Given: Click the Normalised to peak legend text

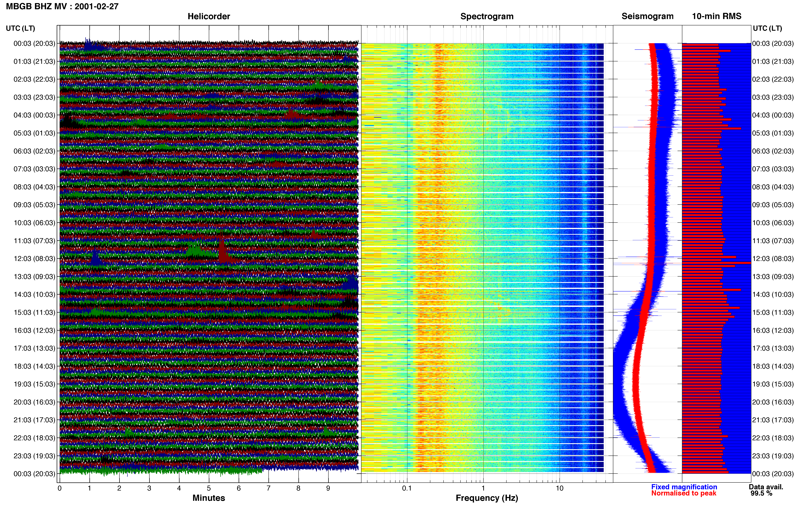Looking at the screenshot, I should click(x=684, y=494).
